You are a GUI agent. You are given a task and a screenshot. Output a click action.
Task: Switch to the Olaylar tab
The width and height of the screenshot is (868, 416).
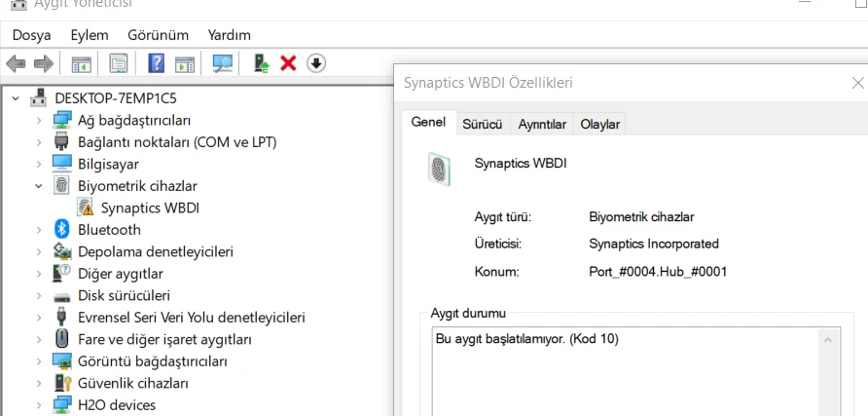pos(600,125)
